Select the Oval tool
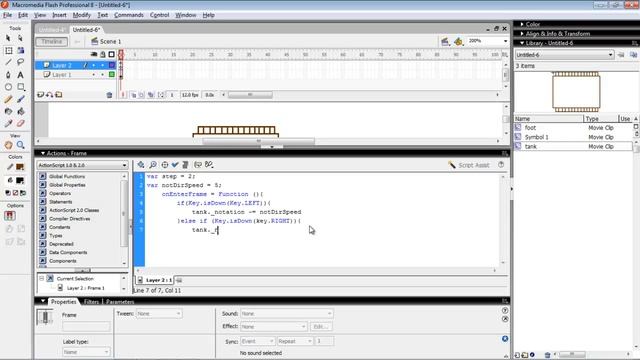The image size is (640, 360). 8,87
